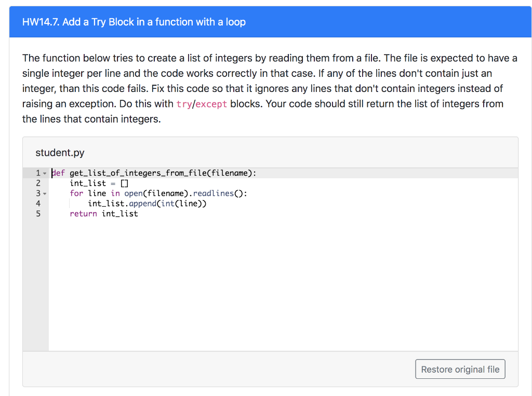Click the student.py file name label
The height and width of the screenshot is (396, 532).
[x=60, y=153]
